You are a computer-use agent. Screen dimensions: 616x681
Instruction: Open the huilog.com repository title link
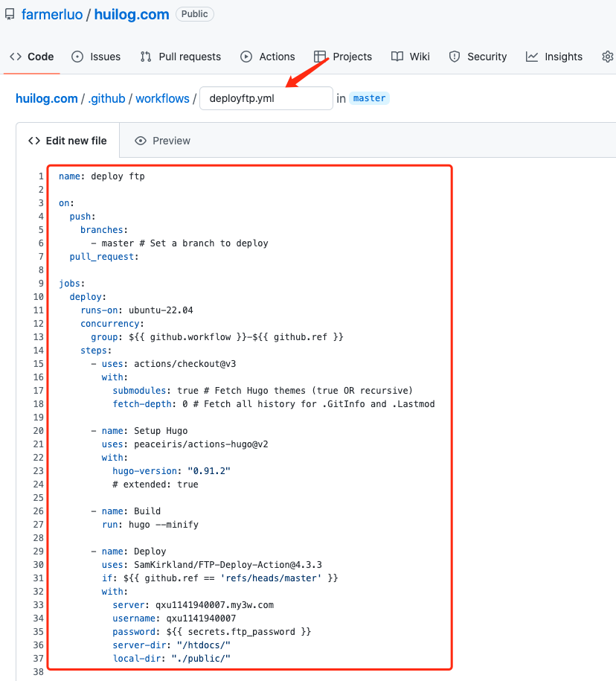pos(132,14)
